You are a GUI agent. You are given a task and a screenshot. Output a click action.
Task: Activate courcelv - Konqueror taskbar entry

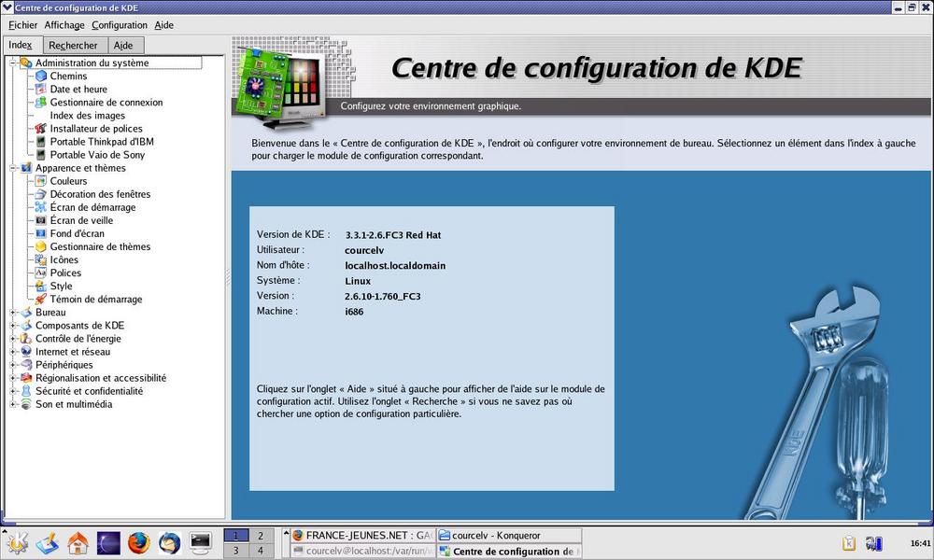click(x=509, y=536)
